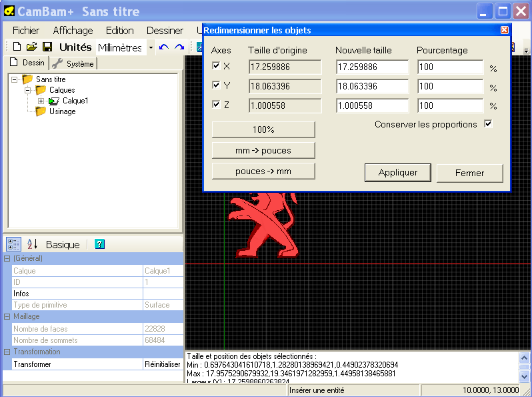Redo with the blue forward arrow
The image size is (532, 397).
point(179,47)
